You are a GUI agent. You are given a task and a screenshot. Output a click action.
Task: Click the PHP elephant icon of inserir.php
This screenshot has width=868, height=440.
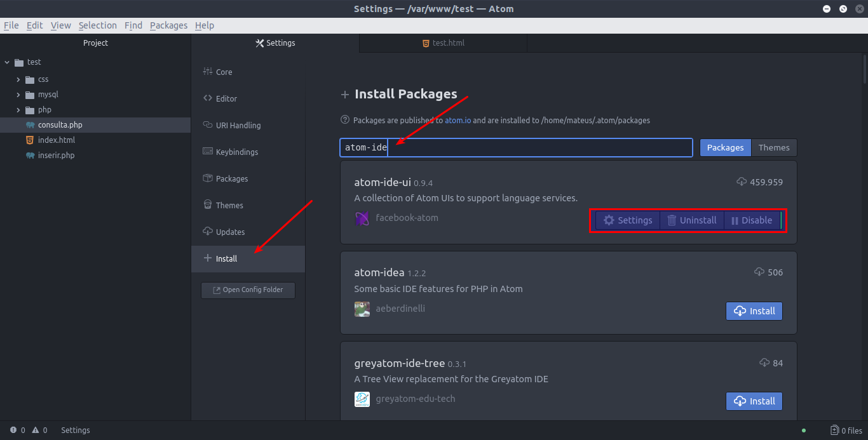coord(30,156)
